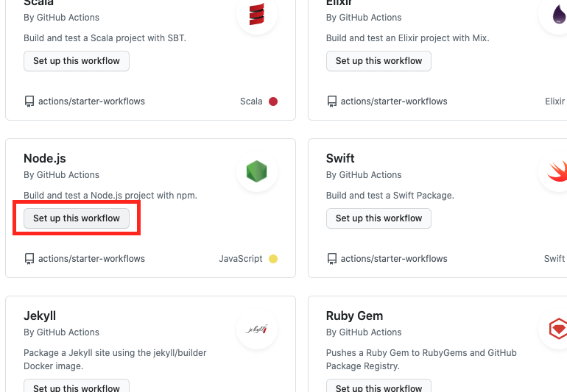Click repo icon in Node.js card
This screenshot has height=392, width=567.
[x=29, y=259]
